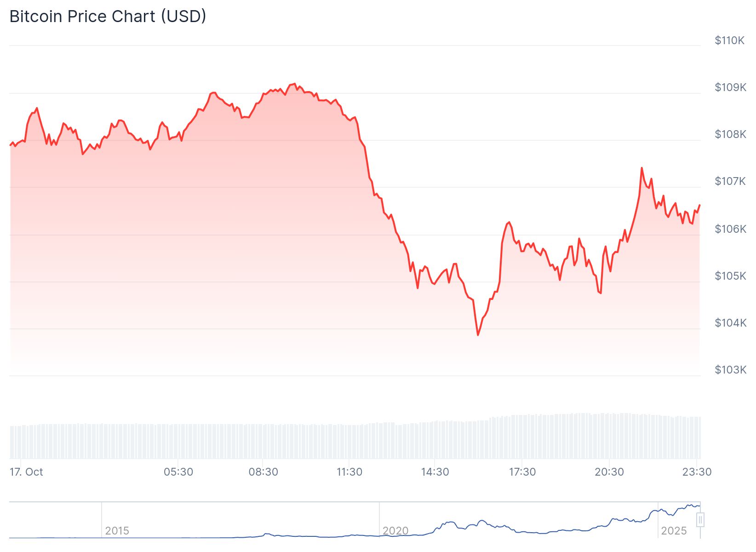
Task: Click the $110K price axis label
Action: click(x=729, y=40)
